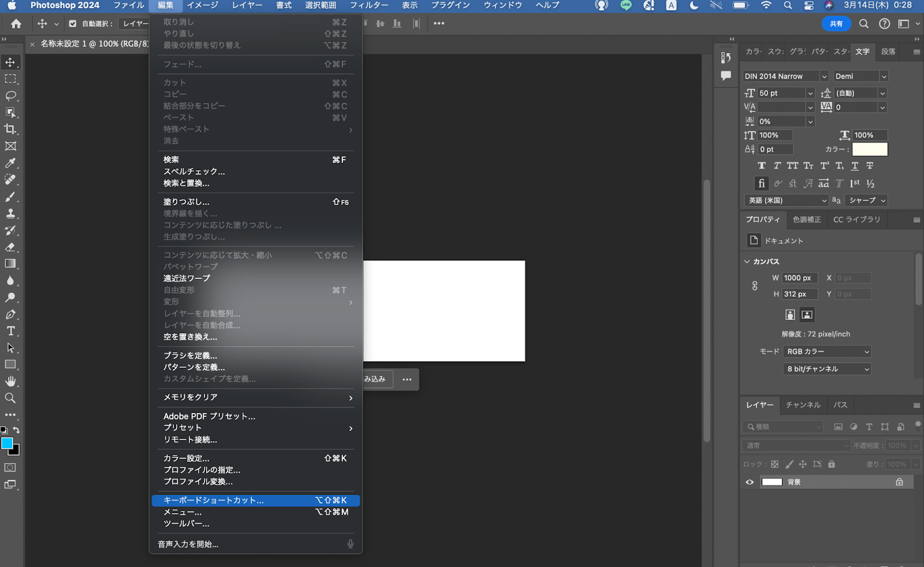Viewport: 924px width, 567px height.
Task: Select the Hand tool
Action: click(x=10, y=382)
